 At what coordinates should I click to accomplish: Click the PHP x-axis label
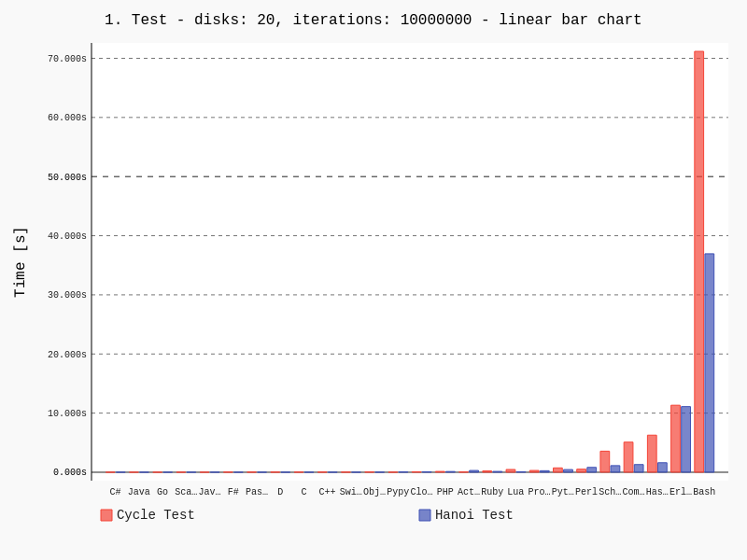tap(445, 492)
